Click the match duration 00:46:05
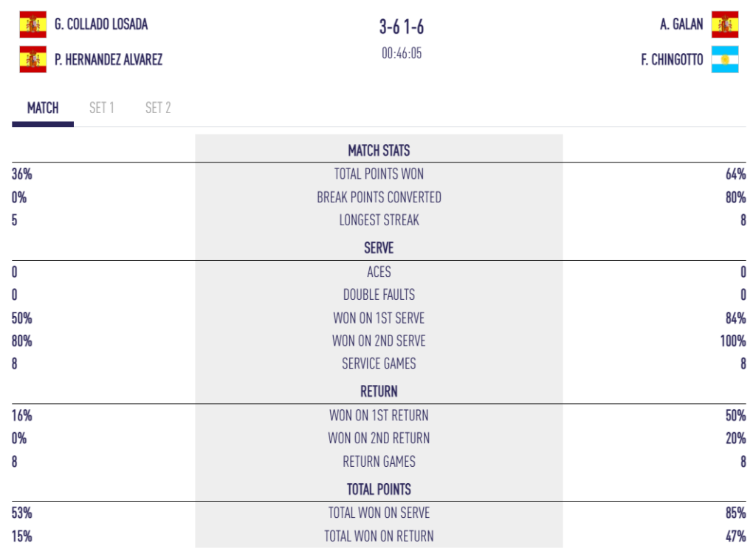The width and height of the screenshot is (756, 557). pyautogui.click(x=402, y=53)
